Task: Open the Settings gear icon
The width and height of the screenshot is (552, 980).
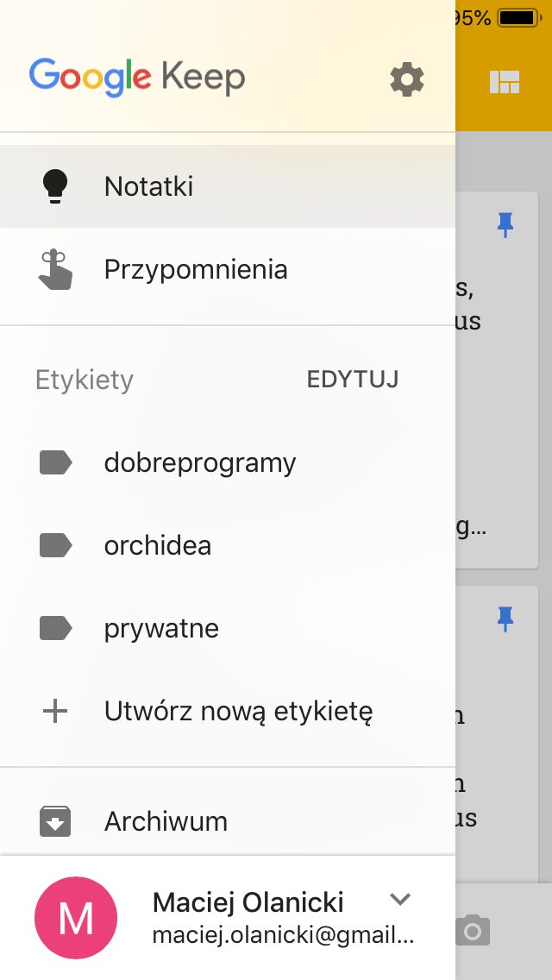Action: (x=406, y=79)
